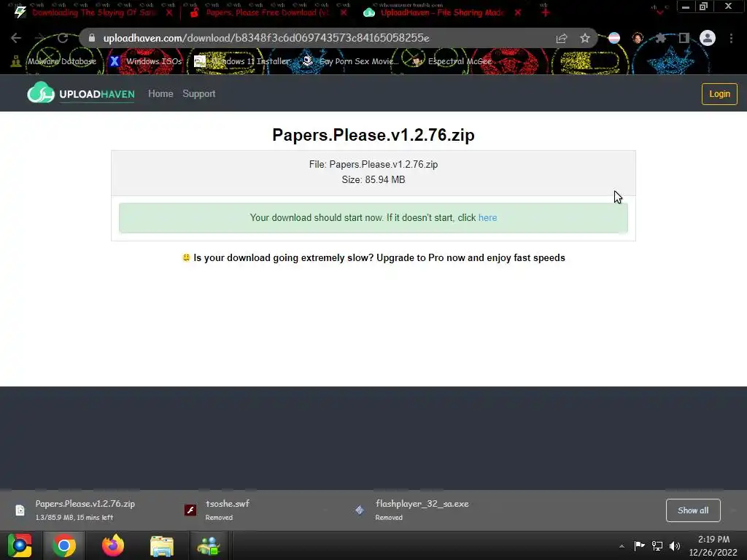747x560 pixels.
Task: Click the Papers.Please.v1.2.76.zip page heading
Action: pyautogui.click(x=373, y=135)
